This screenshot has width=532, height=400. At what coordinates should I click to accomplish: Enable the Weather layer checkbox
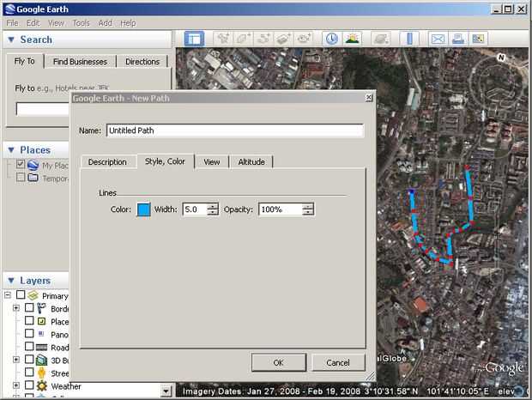pyautogui.click(x=28, y=386)
